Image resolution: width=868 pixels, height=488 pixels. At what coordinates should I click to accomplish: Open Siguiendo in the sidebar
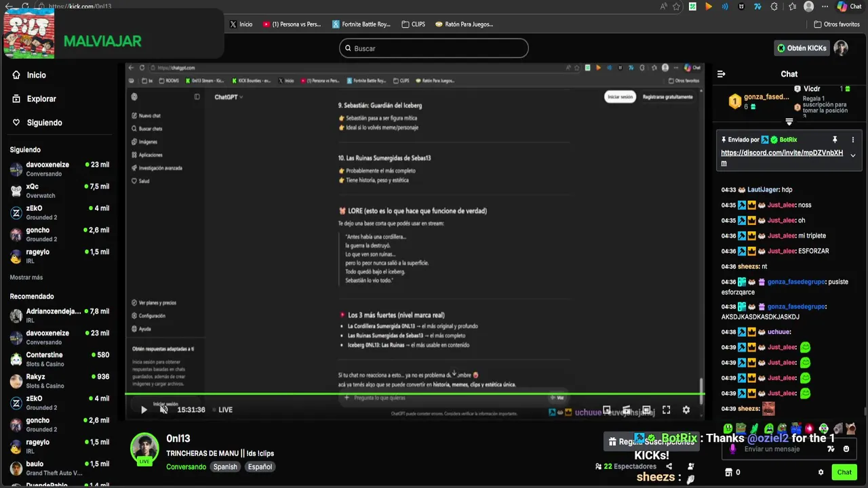pyautogui.click(x=37, y=123)
